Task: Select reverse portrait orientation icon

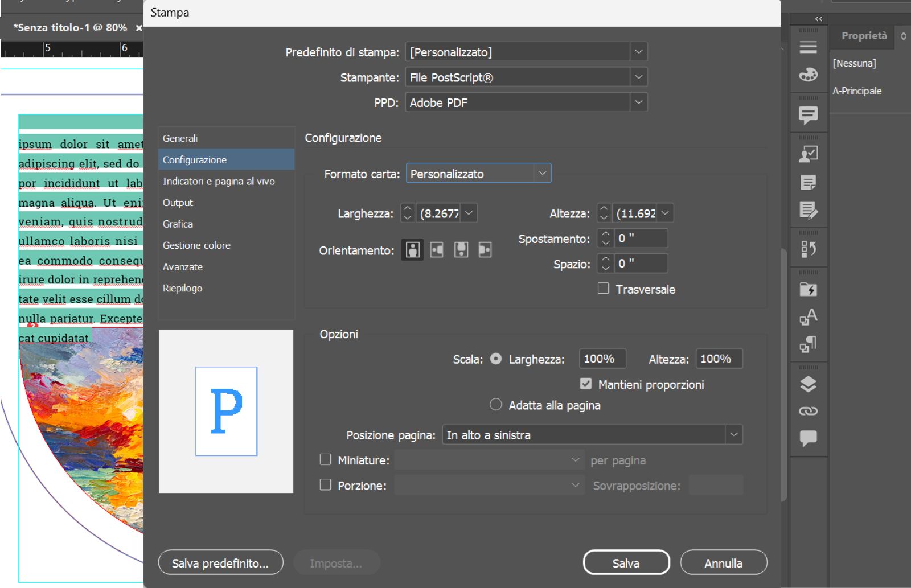Action: tap(461, 250)
